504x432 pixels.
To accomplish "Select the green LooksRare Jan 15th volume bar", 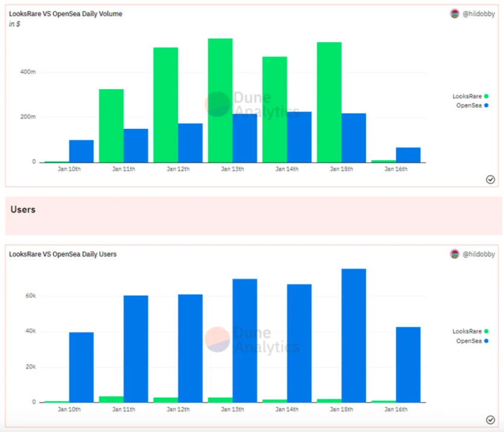I will (329, 102).
